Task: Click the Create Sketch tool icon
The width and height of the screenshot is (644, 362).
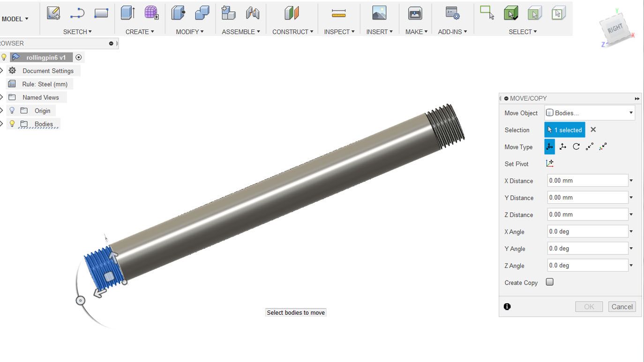Action: point(53,13)
